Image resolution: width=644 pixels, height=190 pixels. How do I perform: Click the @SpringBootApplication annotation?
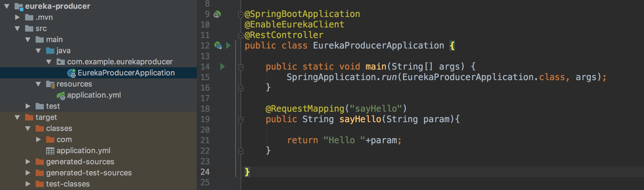(x=302, y=14)
